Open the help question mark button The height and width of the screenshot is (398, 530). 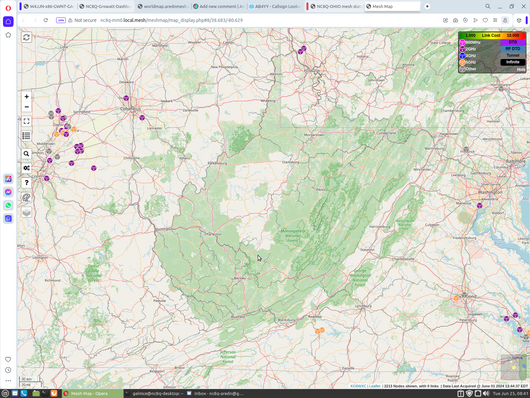(26, 183)
